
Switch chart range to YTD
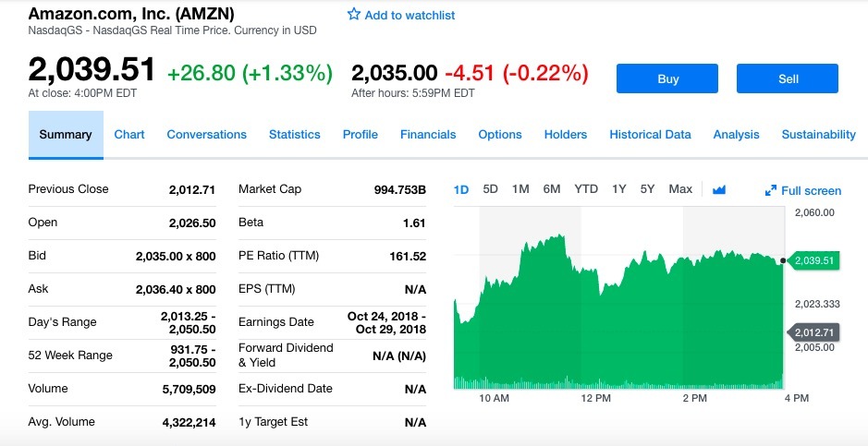[x=586, y=189]
